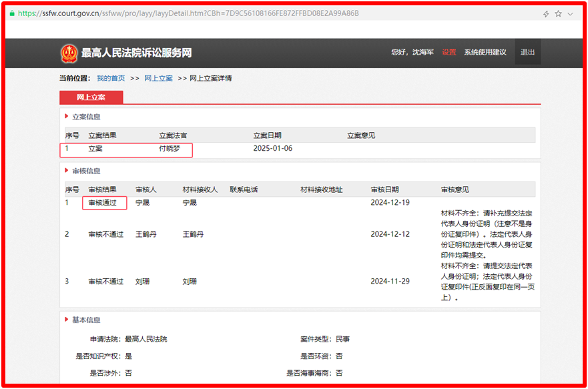Open the address bar dropdown chevron
588x389 pixels.
point(570,13)
